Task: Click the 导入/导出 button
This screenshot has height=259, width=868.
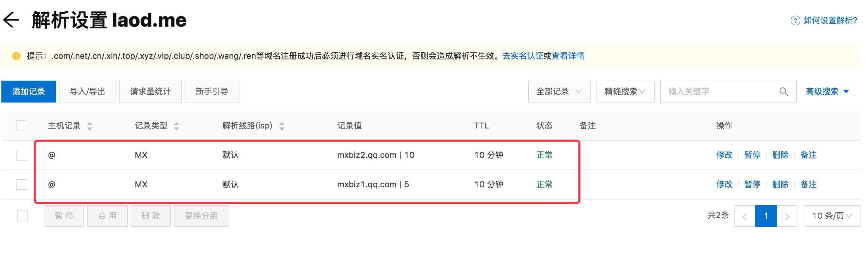Action: (x=88, y=92)
